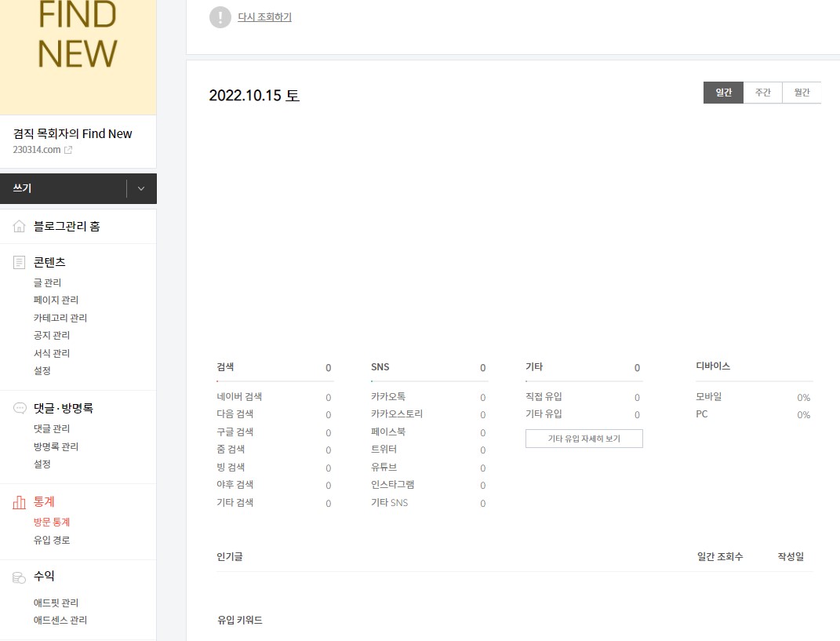The height and width of the screenshot is (641, 840).
Task: Click the 기타 유입 자세히 보기 button
Action: (584, 439)
